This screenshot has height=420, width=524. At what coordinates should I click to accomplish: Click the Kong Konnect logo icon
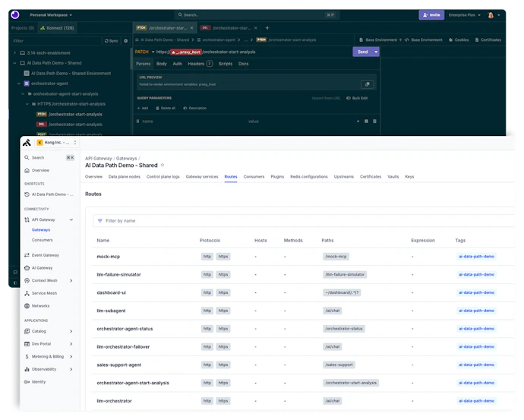point(27,143)
